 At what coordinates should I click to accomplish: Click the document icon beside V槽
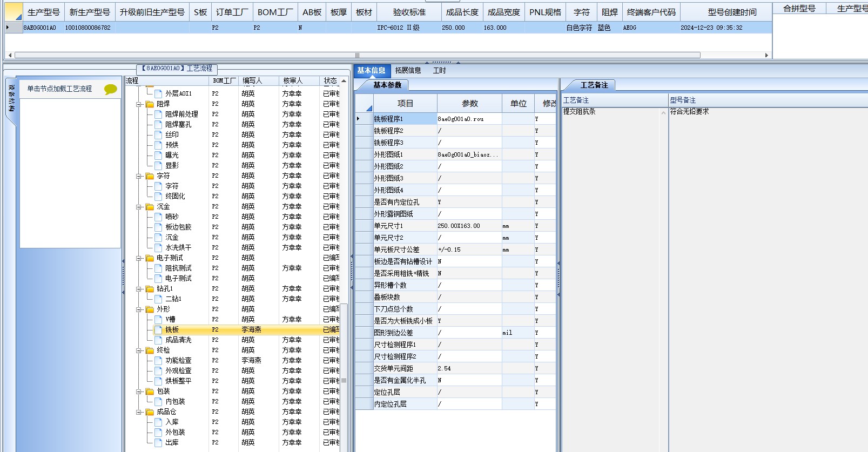point(158,319)
